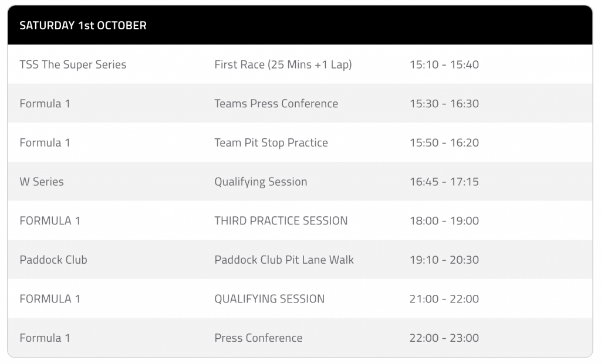601x364 pixels.
Task: Select the 15:10 - 15:40 time slot
Action: point(444,64)
